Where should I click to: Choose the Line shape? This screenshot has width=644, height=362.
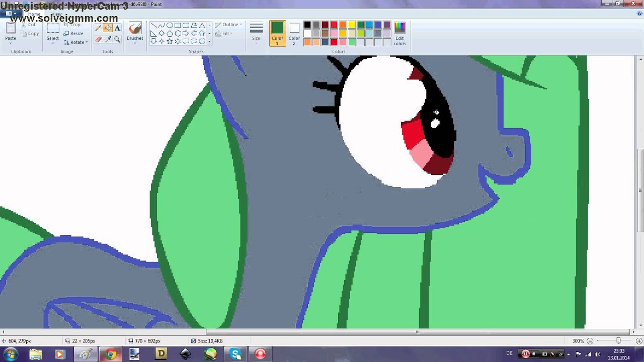click(153, 25)
